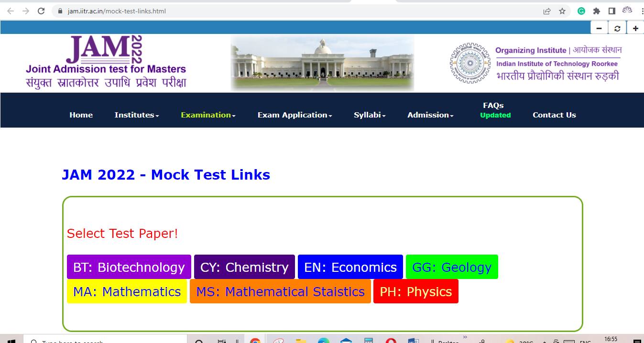Open File Explorer folder in the taskbar

(300, 341)
